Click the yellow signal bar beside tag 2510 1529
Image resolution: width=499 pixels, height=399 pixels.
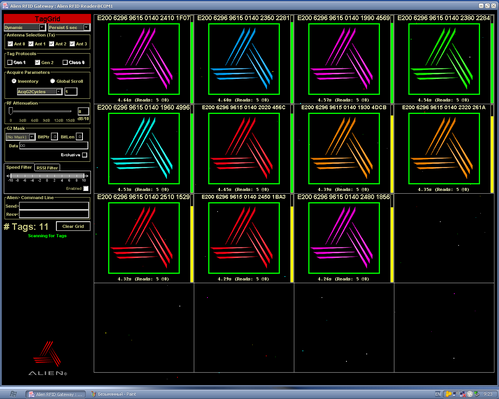click(192, 244)
